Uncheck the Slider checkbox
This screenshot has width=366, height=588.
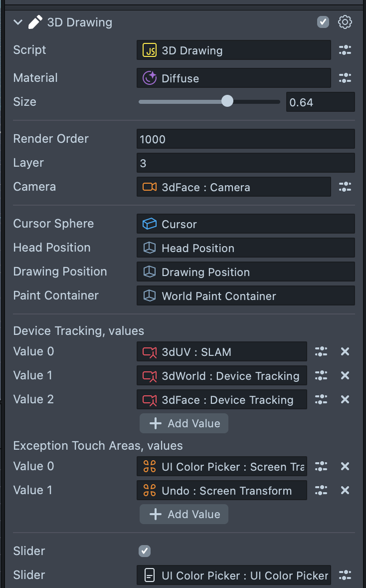click(145, 551)
